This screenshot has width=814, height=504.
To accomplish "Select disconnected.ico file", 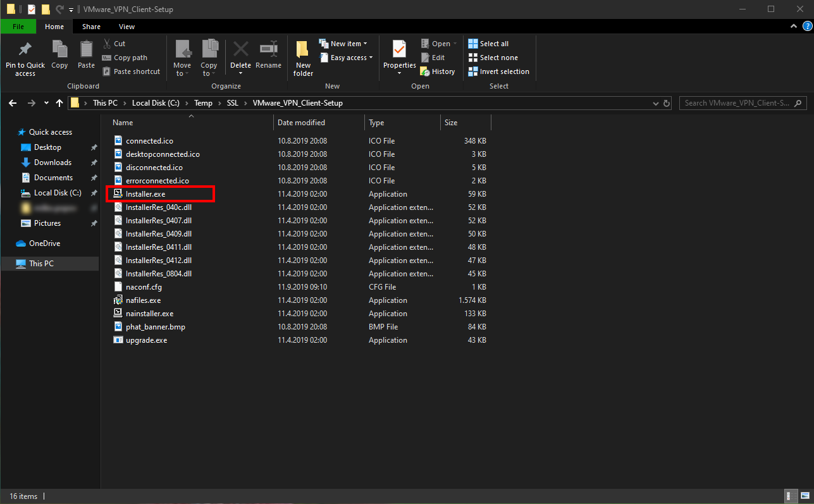I will point(154,168).
